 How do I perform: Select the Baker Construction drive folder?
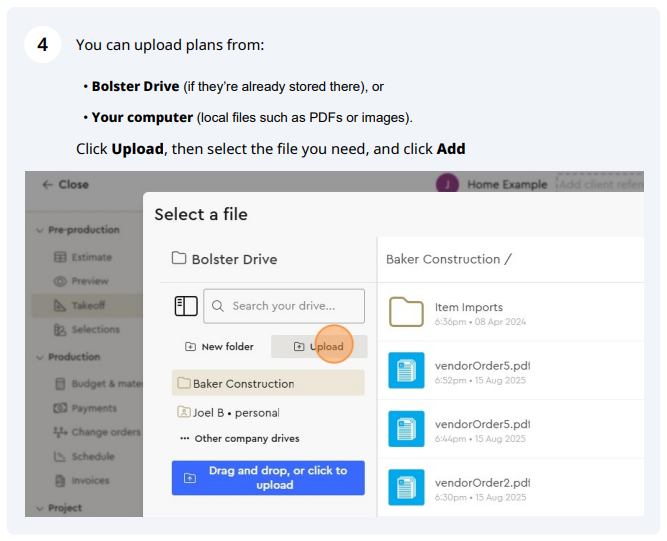pyautogui.click(x=268, y=383)
